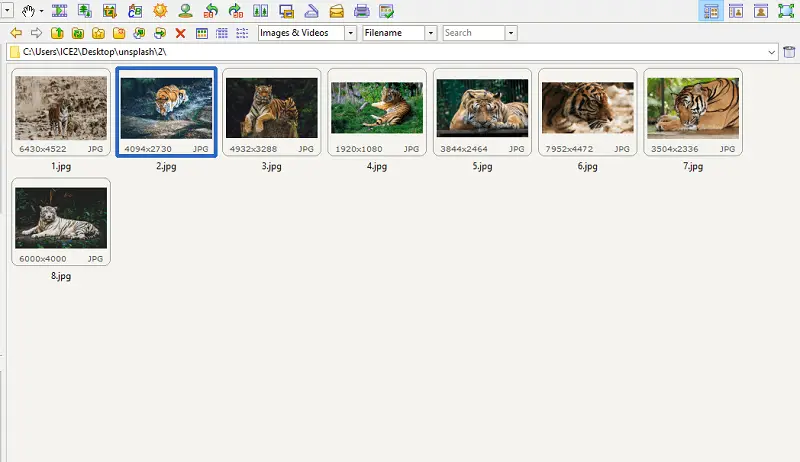Click the scanner icon in toolbar
Viewport: 800px width, 462px height.
pos(311,12)
